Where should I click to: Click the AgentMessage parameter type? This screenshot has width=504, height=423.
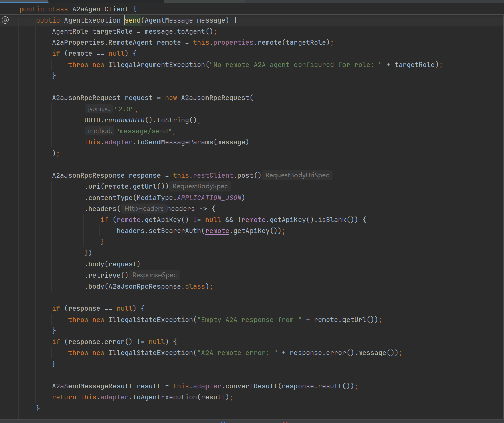pyautogui.click(x=169, y=20)
